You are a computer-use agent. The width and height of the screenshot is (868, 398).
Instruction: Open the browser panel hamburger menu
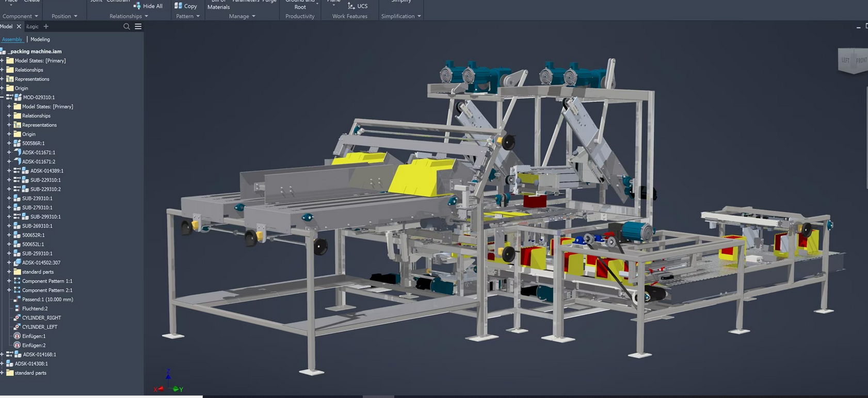pyautogui.click(x=138, y=26)
